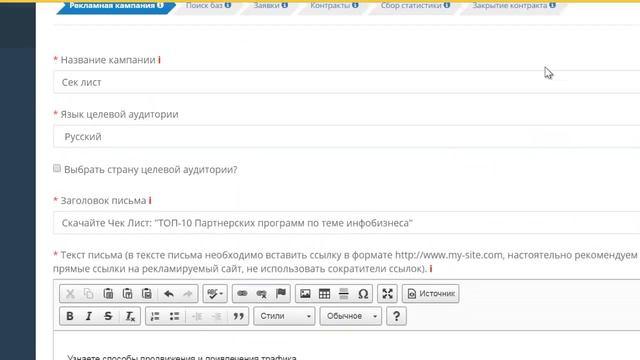Insert special character with Omega icon

363,293
